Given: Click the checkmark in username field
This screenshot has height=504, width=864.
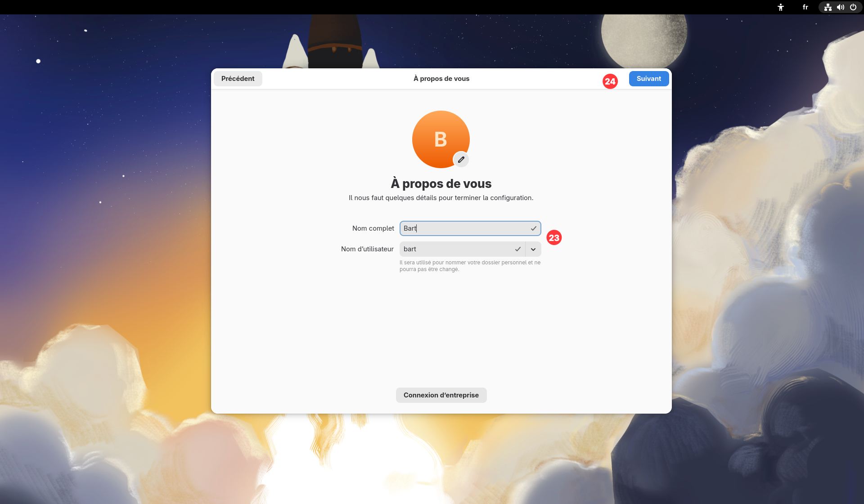Looking at the screenshot, I should pos(517,249).
